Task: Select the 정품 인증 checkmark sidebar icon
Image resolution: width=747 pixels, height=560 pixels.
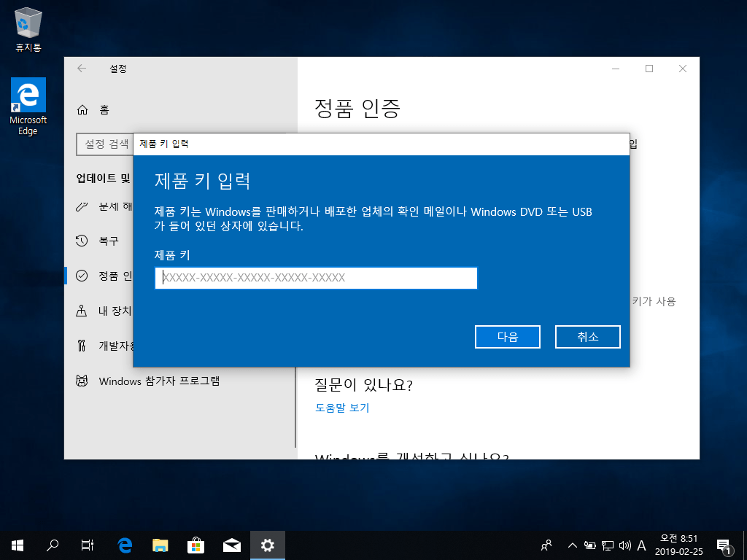Action: (x=82, y=276)
